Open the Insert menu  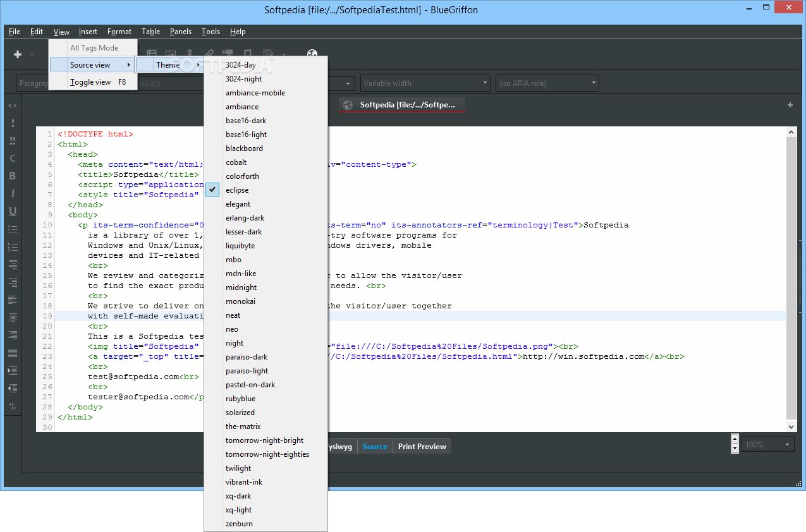click(x=88, y=32)
